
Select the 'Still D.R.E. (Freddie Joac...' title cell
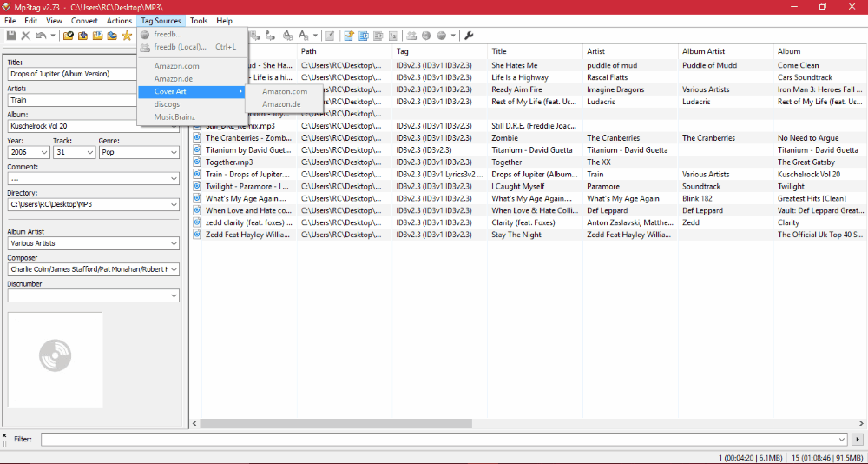click(x=536, y=125)
